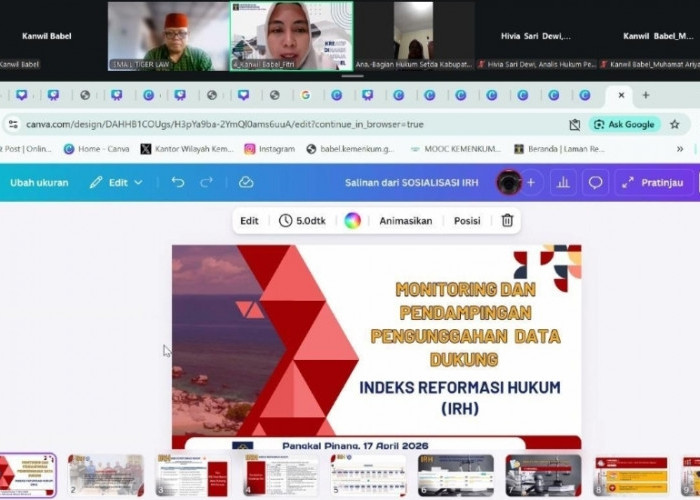Open the Home - Canva bookmark
The height and width of the screenshot is (500, 700).
(97, 149)
